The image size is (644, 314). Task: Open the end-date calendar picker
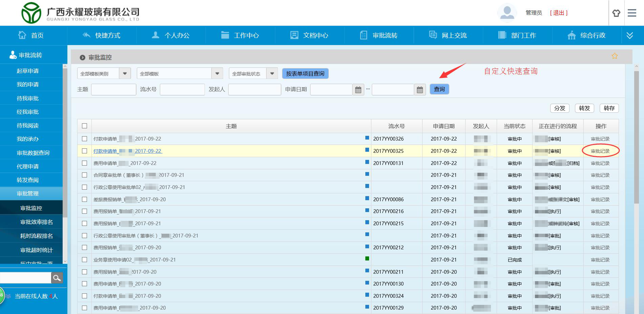click(x=420, y=90)
